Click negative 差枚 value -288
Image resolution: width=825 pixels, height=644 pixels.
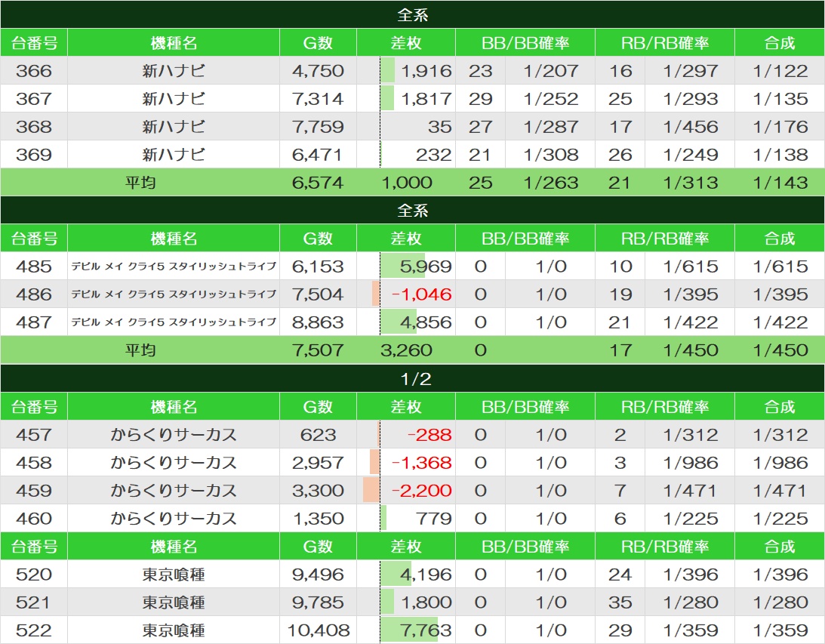pos(429,435)
